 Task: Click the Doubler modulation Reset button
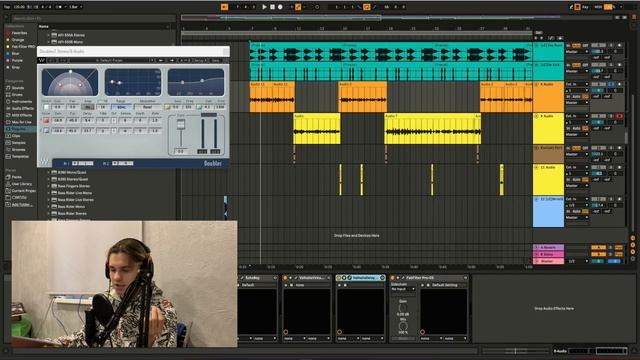tap(147, 107)
